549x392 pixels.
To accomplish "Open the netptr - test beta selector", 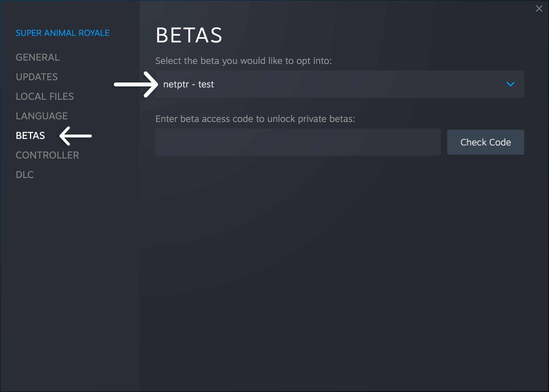I will point(340,84).
